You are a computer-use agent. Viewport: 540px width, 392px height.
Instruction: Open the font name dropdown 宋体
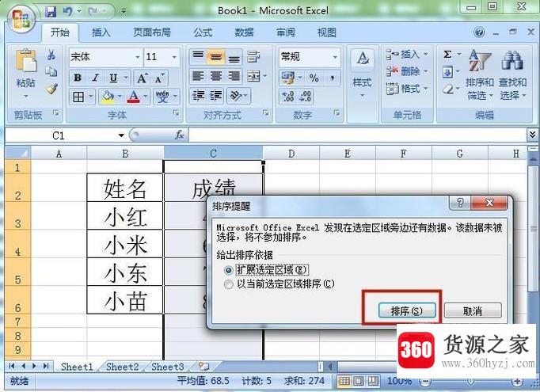138,57
